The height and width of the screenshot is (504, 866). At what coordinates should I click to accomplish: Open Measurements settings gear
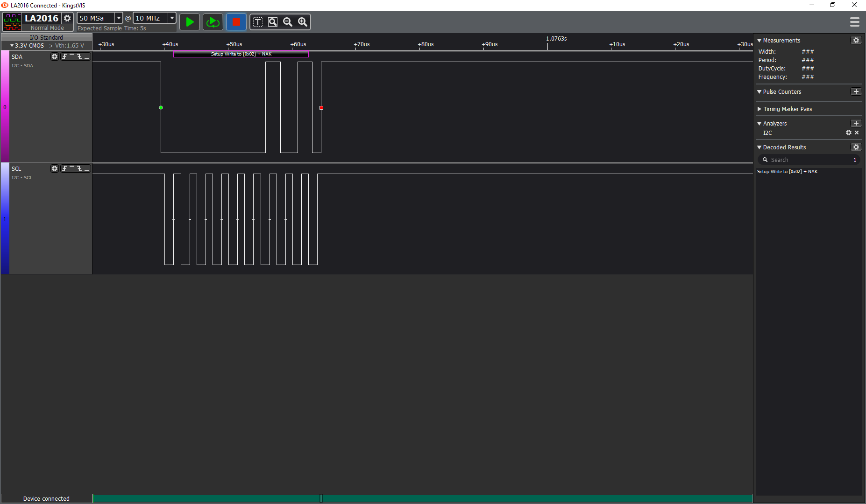point(856,41)
